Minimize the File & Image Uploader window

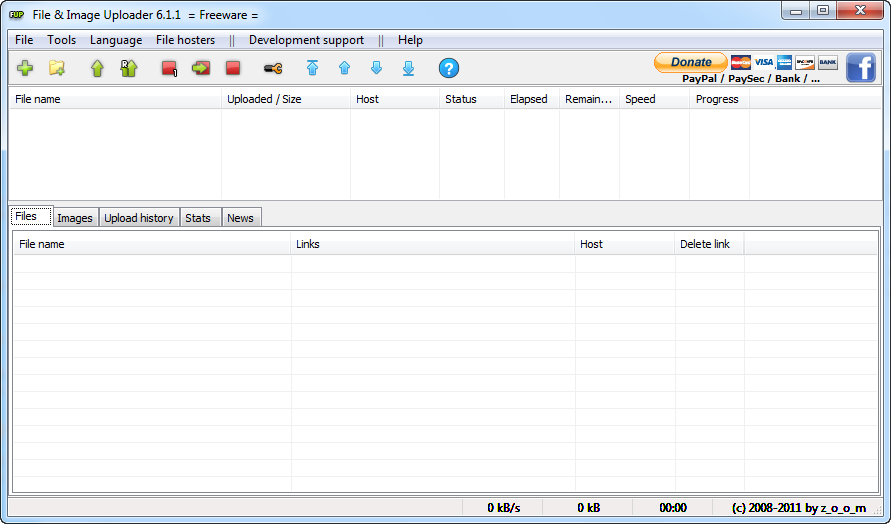tap(796, 11)
